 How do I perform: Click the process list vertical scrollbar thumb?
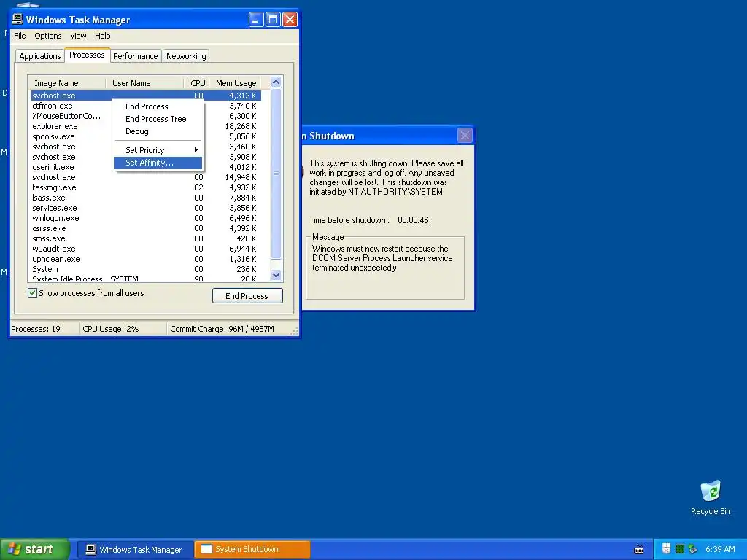276,174
